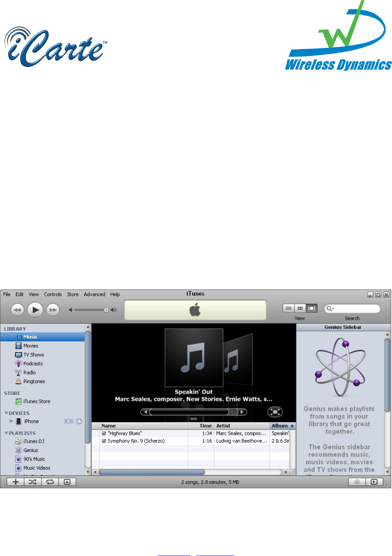This screenshot has width=392, height=556.
Task: Switch to list view mode
Action: coord(288,309)
